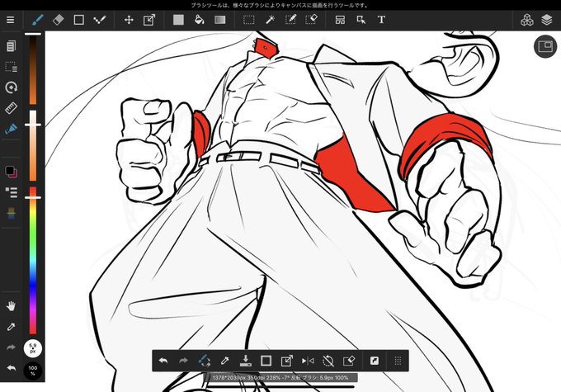
Task: Open the selection menu in sidebar
Action: (x=11, y=67)
